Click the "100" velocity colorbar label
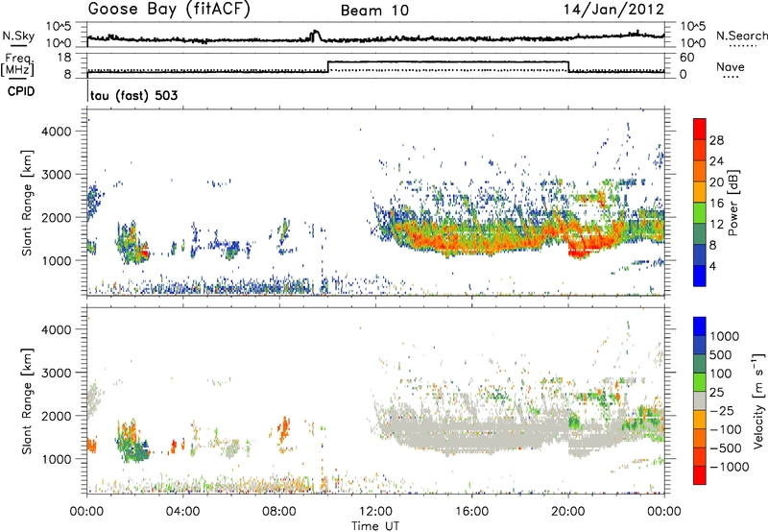The height and width of the screenshot is (532, 768). [x=721, y=374]
